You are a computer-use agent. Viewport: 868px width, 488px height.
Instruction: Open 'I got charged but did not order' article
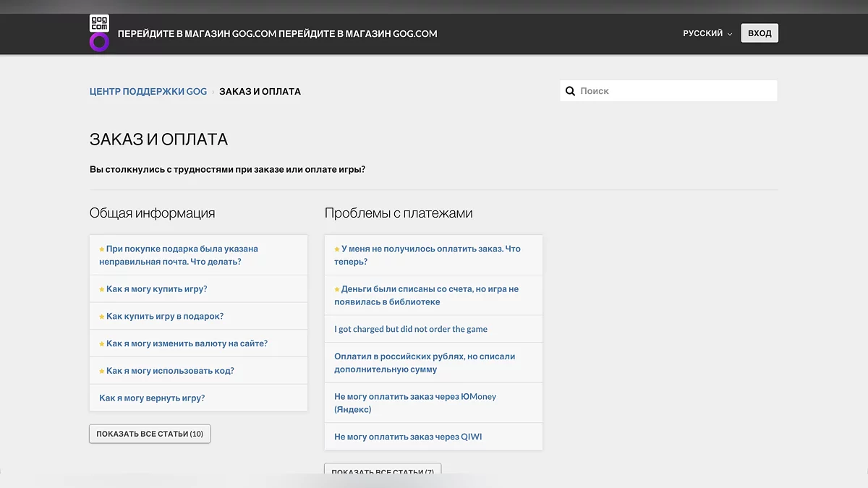point(411,329)
